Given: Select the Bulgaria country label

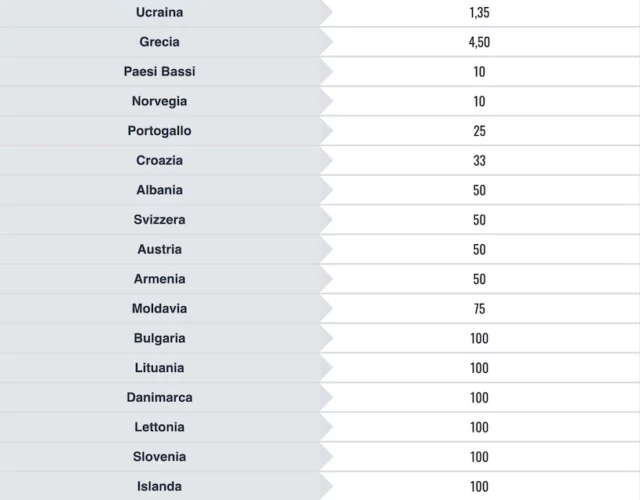Looking at the screenshot, I should pyautogui.click(x=160, y=338).
